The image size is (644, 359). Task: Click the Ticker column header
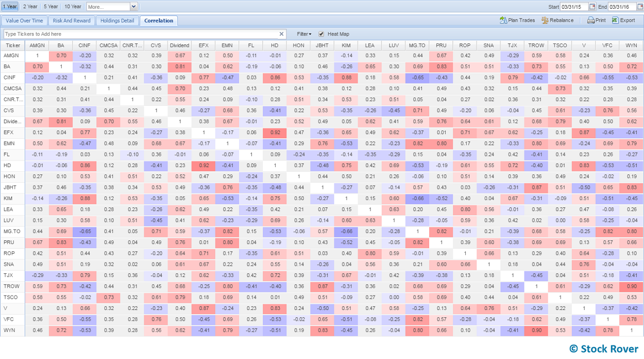pyautogui.click(x=12, y=45)
